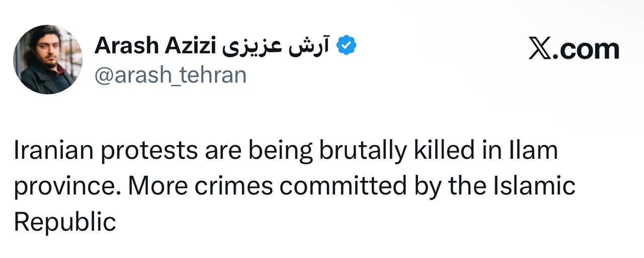Click the word "brutally" in the tweet
The height and width of the screenshot is (258, 644).
[361, 151]
